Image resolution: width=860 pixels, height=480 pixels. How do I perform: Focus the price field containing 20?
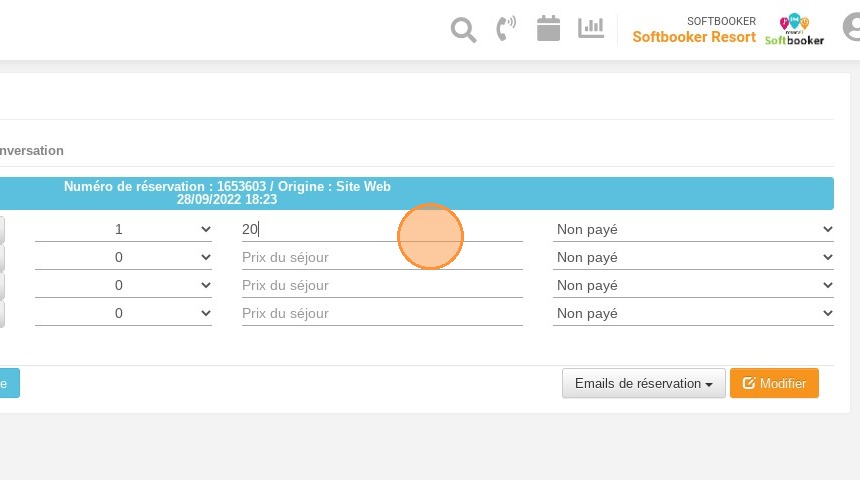point(382,229)
